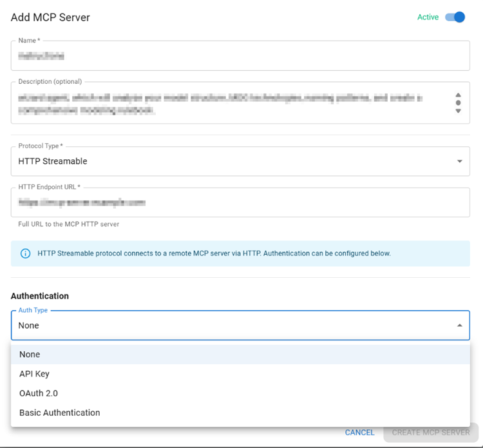This screenshot has height=448, width=483.
Task: Click into the Name input field
Action: point(240,57)
